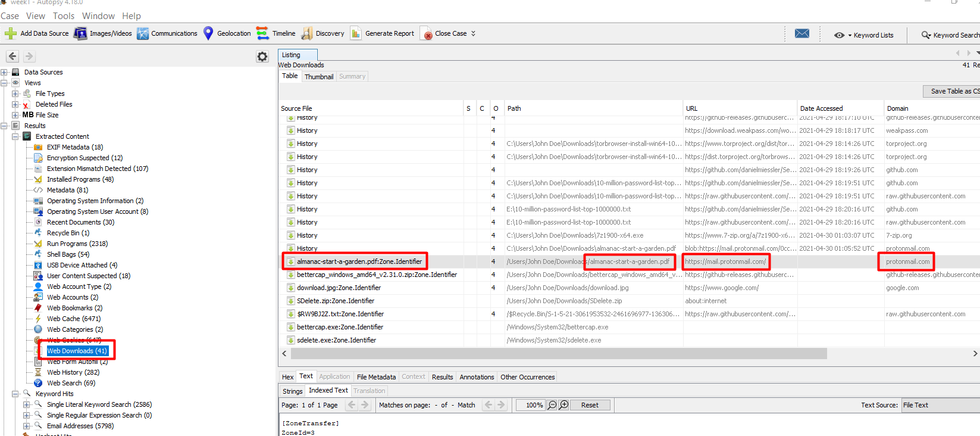
Task: Open the Keyword Lists dropdown
Action: click(864, 35)
